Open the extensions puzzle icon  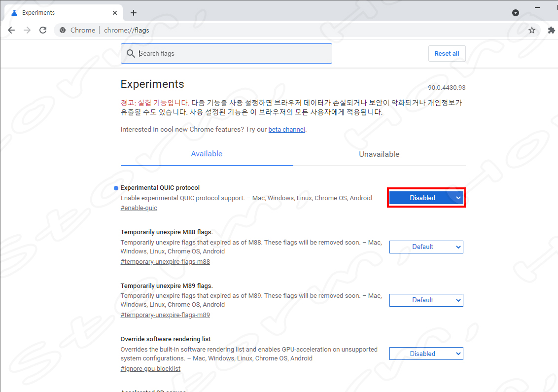pos(551,30)
